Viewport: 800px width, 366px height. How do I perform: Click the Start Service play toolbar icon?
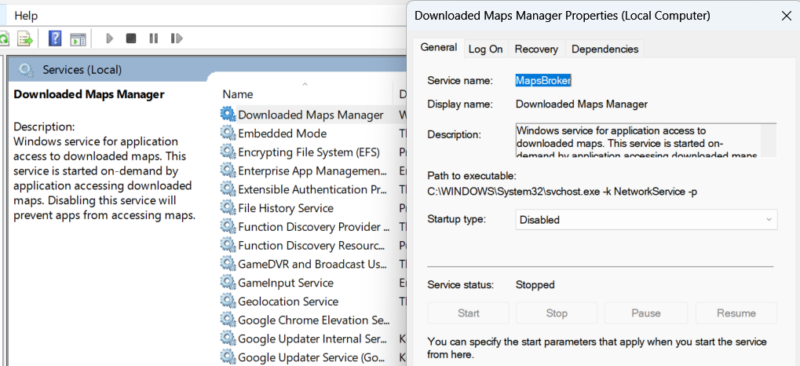[109, 38]
